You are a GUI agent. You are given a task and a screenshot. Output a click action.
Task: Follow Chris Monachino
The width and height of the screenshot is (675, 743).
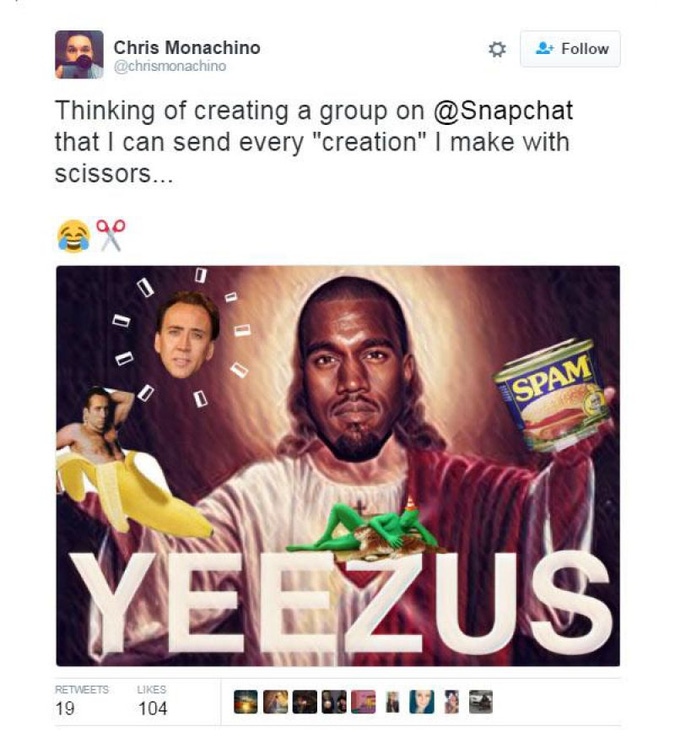(x=570, y=49)
